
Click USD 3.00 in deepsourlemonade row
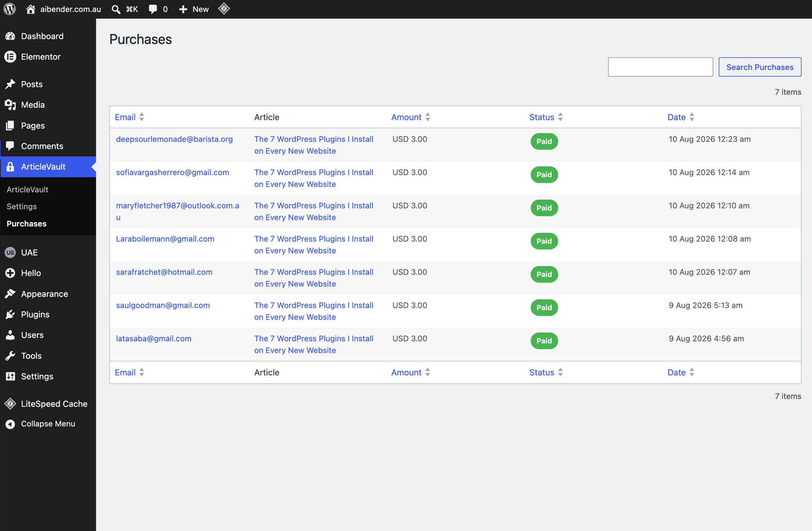(x=409, y=139)
